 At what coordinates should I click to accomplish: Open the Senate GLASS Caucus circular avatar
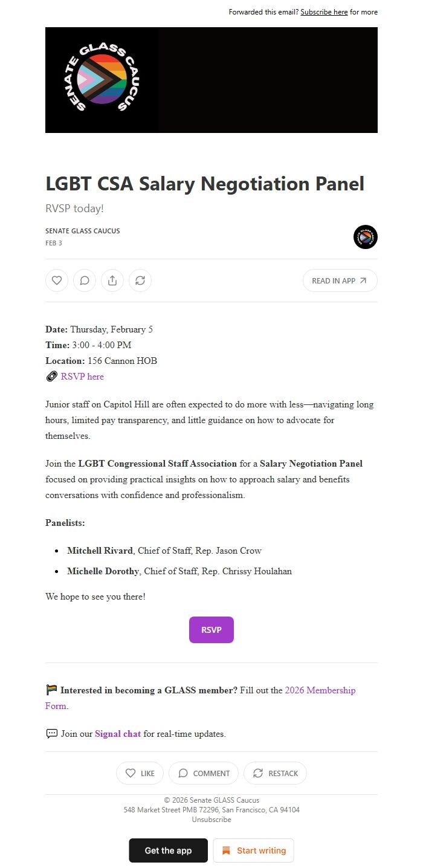pos(365,237)
